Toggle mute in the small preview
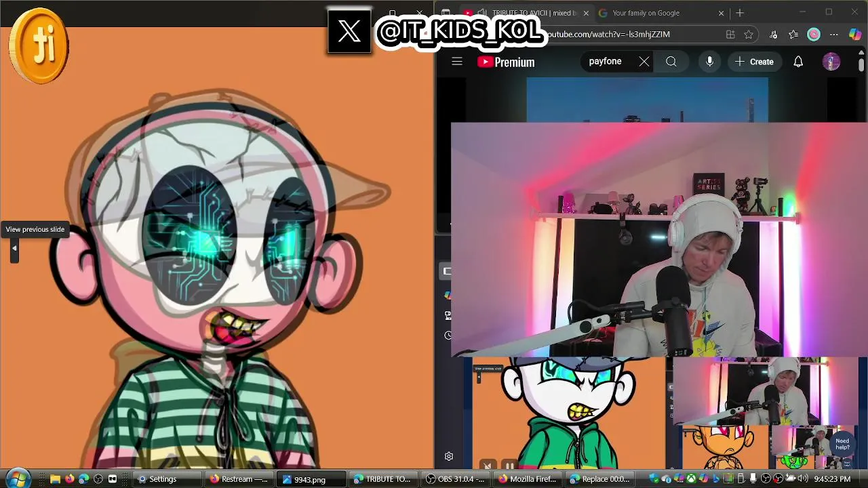Image resolution: width=868 pixels, height=488 pixels. click(488, 466)
